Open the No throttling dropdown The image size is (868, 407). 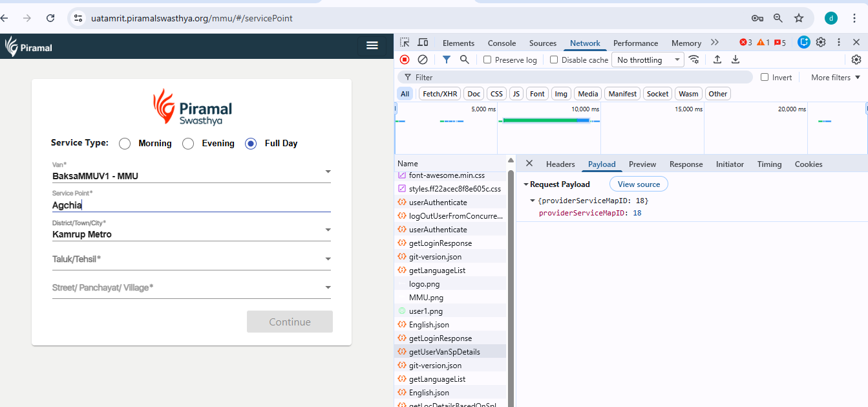pos(648,60)
